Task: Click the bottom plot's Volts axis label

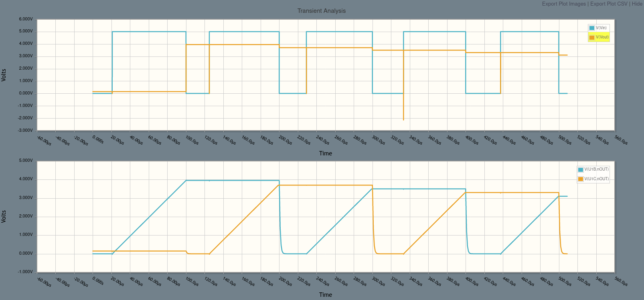Action: coord(4,216)
